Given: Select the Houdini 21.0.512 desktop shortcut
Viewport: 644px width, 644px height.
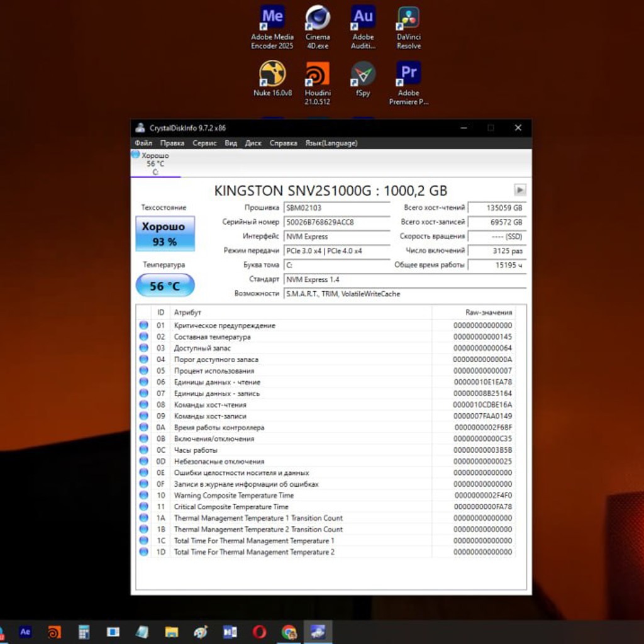Looking at the screenshot, I should [x=318, y=84].
